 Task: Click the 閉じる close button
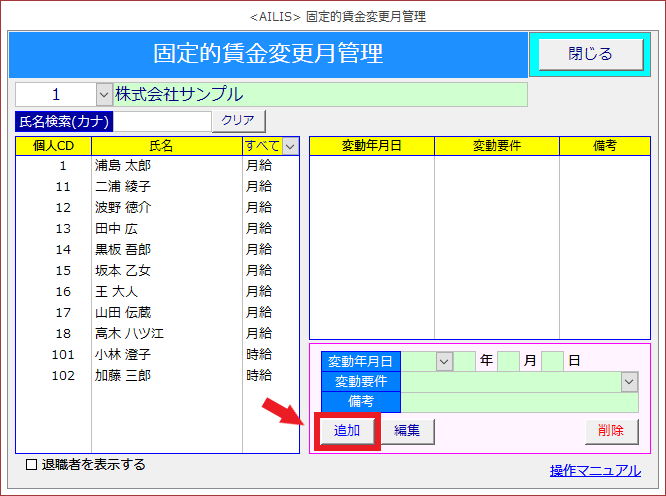(x=589, y=54)
